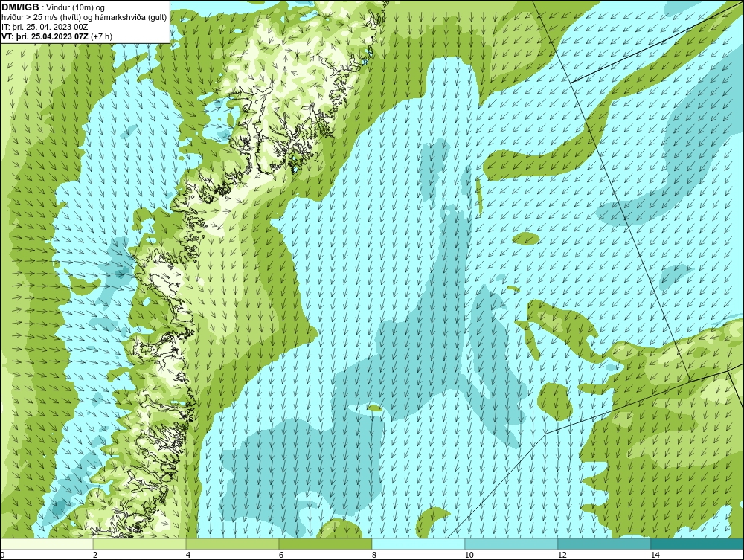Click the 8–10 m/s light cyan legend segment

pyautogui.click(x=418, y=544)
